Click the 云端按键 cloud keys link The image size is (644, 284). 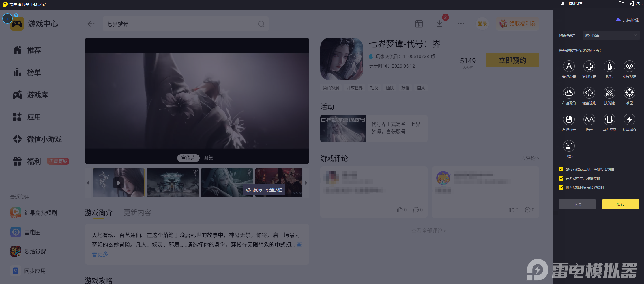627,20
